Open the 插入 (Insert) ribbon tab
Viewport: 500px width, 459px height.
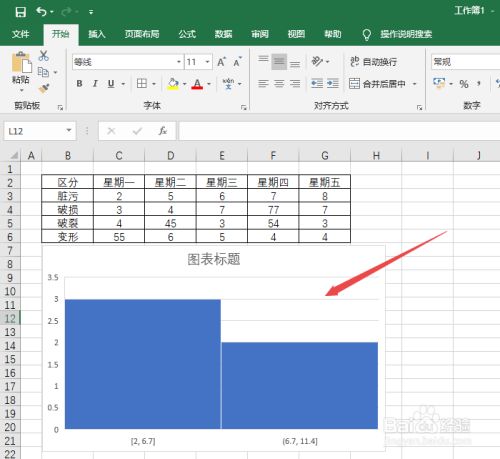pyautogui.click(x=97, y=34)
